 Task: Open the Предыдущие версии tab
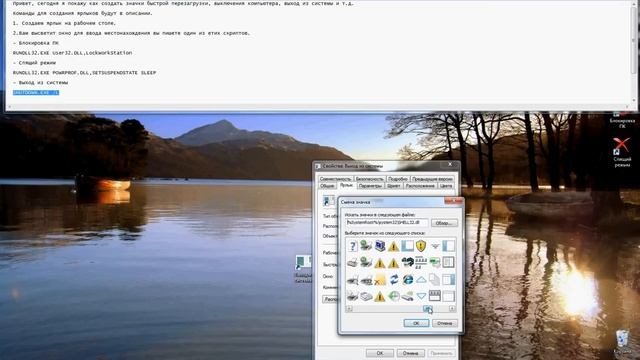(x=432, y=179)
